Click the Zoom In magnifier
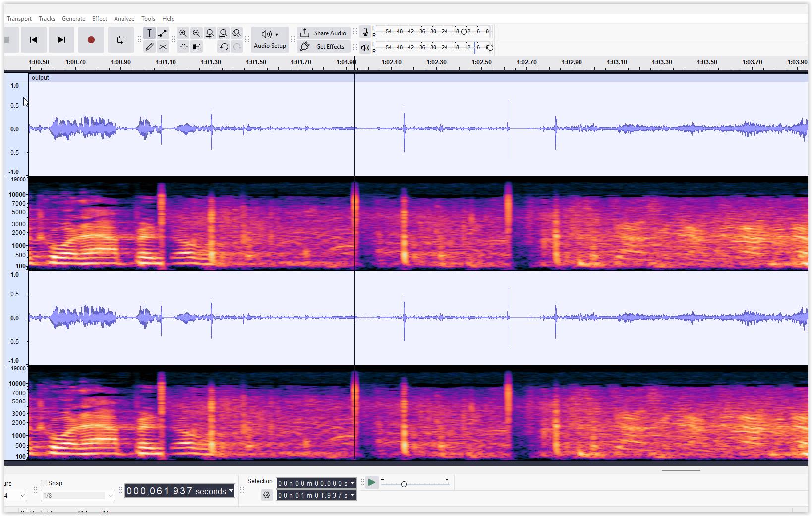This screenshot has width=812, height=516. (183, 33)
